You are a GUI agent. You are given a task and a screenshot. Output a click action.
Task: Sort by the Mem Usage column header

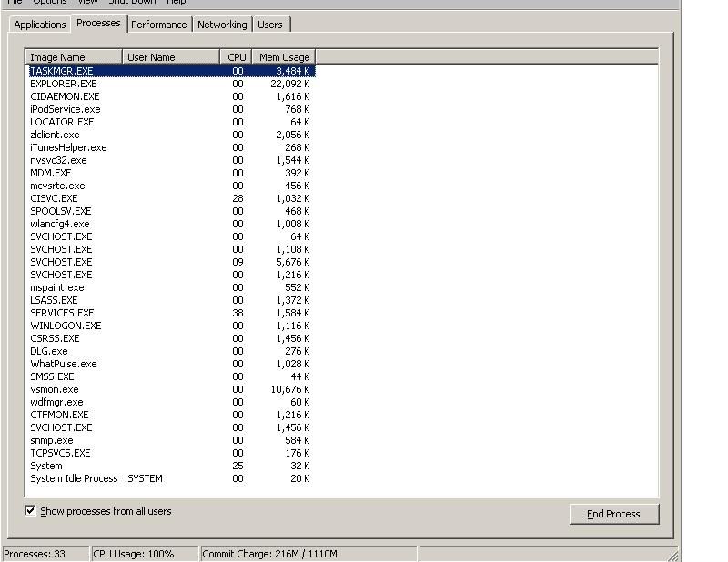(284, 57)
